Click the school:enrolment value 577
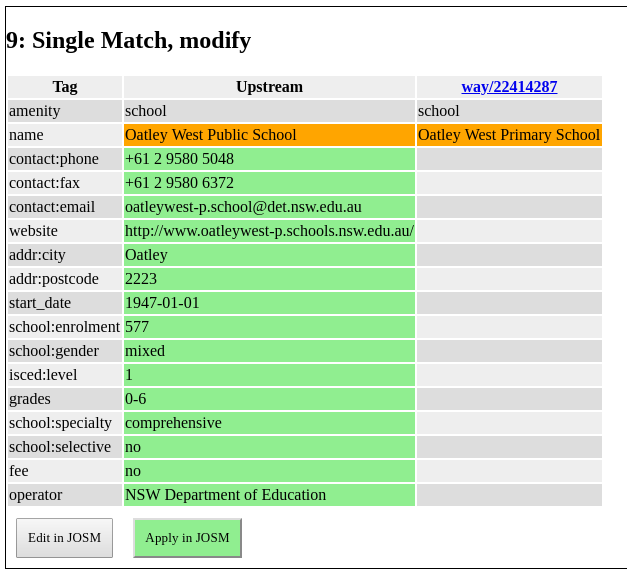The height and width of the screenshot is (572, 627). click(x=269, y=327)
